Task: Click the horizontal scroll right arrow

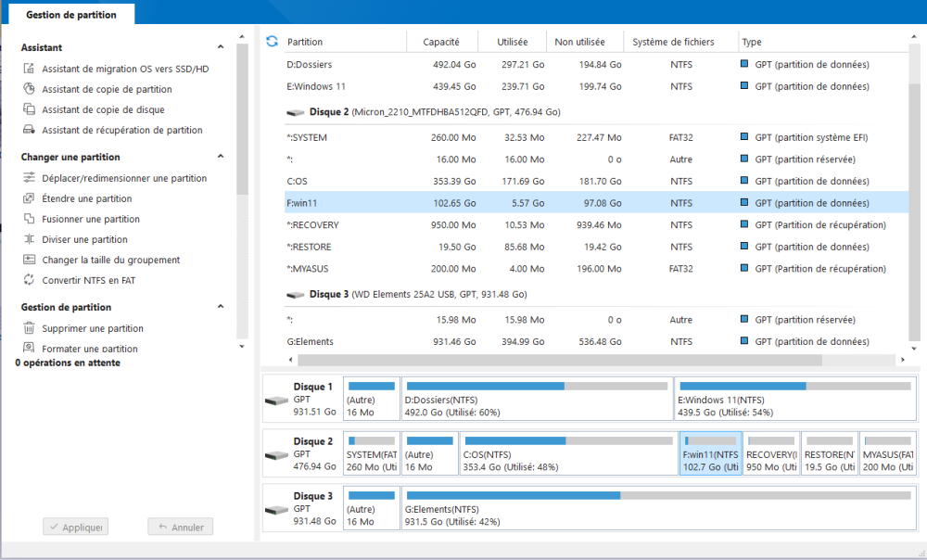Action: (903, 360)
